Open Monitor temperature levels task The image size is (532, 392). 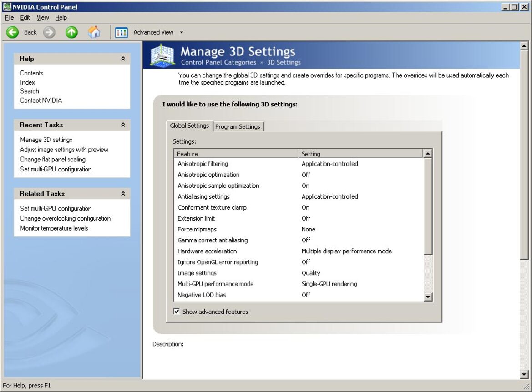pos(54,228)
